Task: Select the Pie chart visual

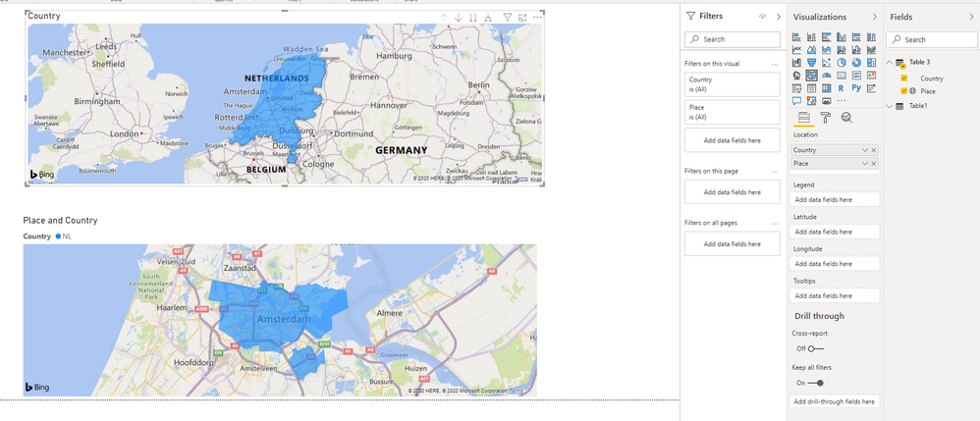Action: [842, 62]
